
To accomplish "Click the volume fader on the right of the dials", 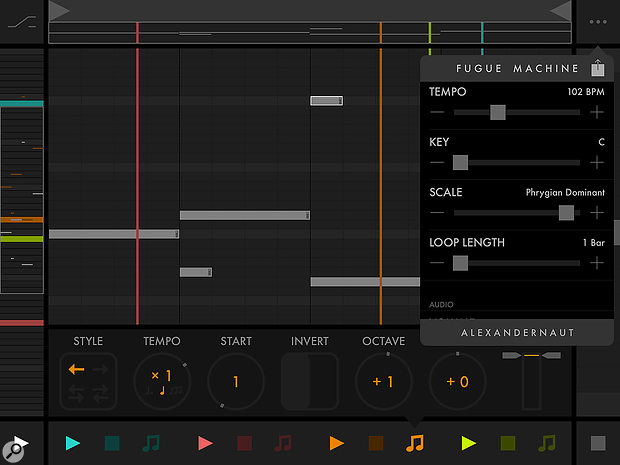I will (x=531, y=381).
